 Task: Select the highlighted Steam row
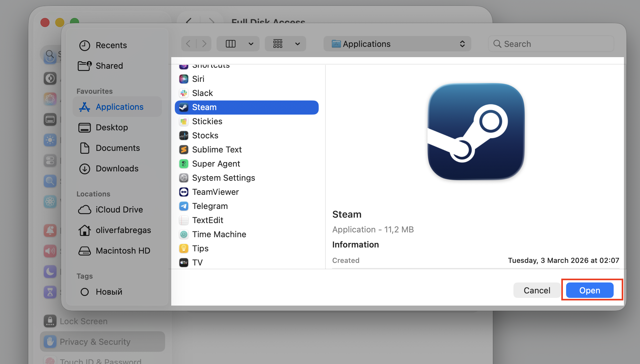point(247,107)
